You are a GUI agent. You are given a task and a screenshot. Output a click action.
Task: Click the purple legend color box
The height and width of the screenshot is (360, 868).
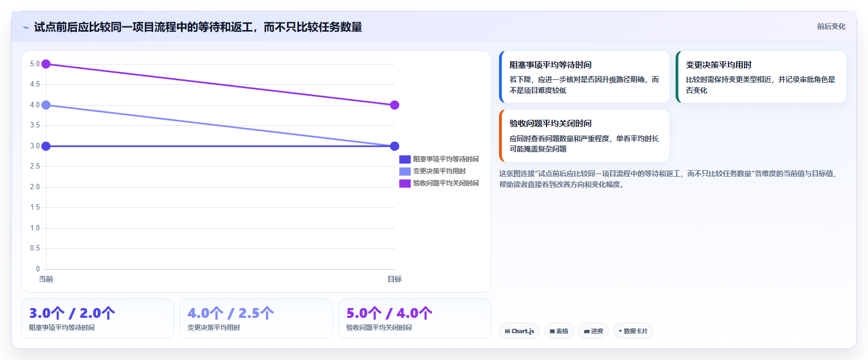pyautogui.click(x=404, y=183)
